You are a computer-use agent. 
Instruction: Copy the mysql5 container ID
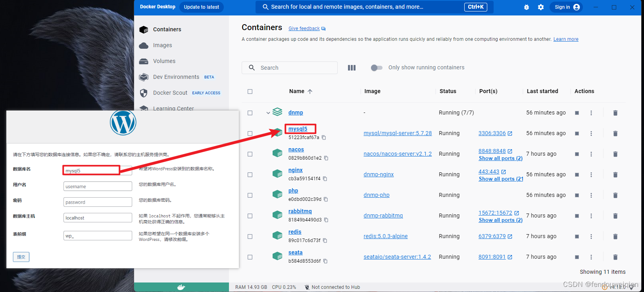click(324, 137)
